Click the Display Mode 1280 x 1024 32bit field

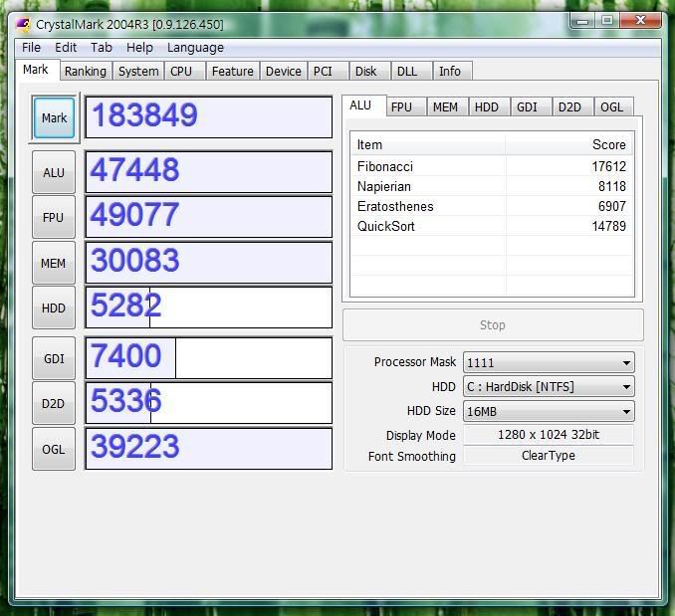[549, 435]
